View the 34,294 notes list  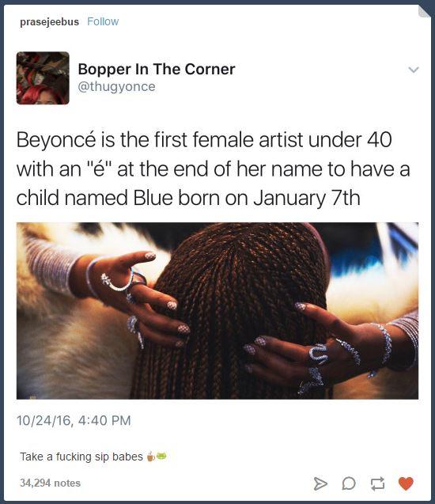pos(50,483)
